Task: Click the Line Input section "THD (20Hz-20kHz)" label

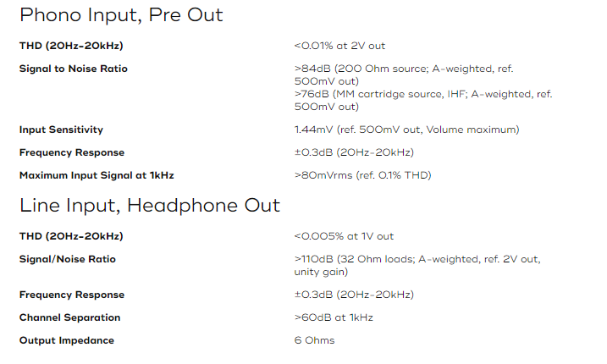Action: coord(71,236)
